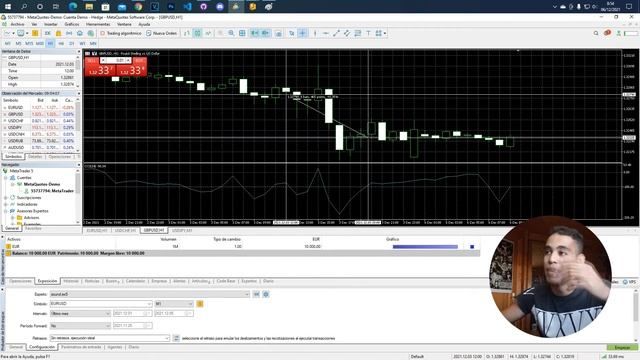
Task: Open the Símbolo EURUSD dropdown
Action: click(149, 304)
